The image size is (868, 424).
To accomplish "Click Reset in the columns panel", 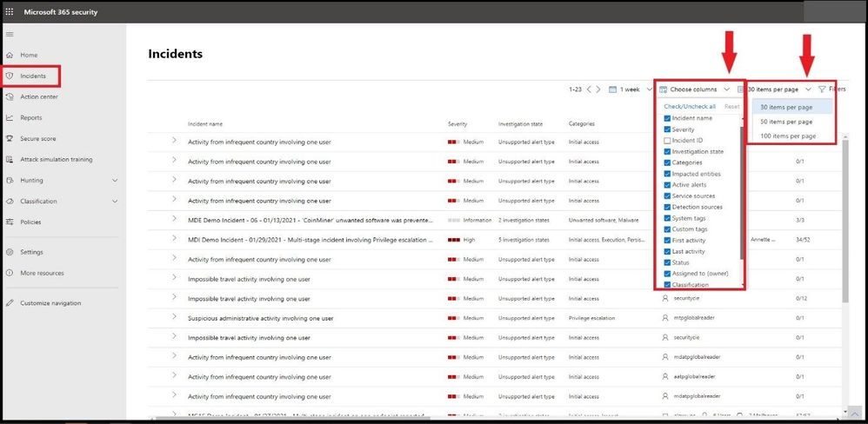I will click(731, 107).
